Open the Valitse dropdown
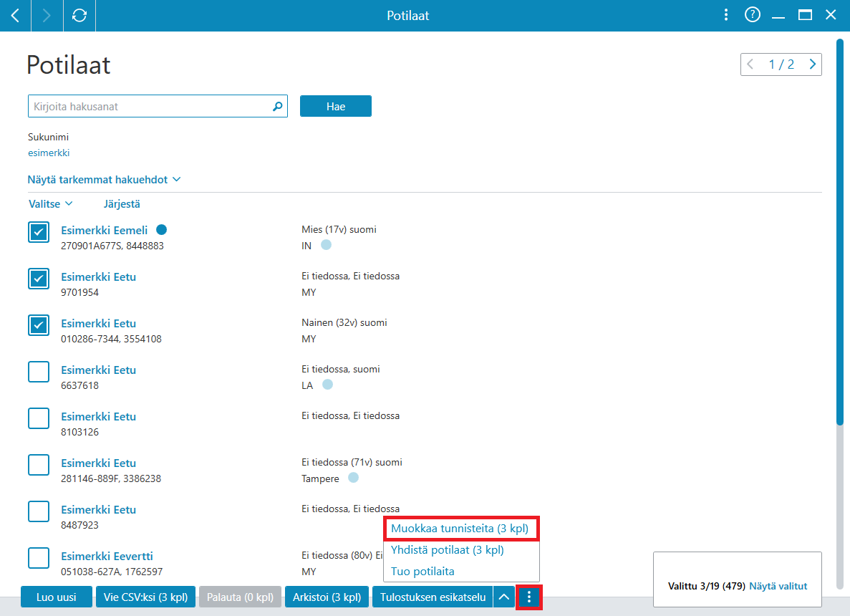This screenshot has height=616, width=850. [x=50, y=204]
